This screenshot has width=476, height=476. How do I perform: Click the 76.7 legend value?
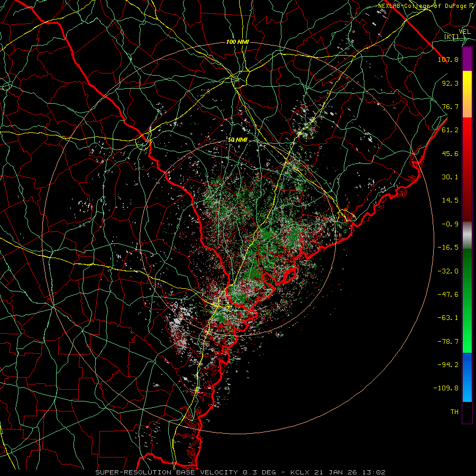point(450,106)
